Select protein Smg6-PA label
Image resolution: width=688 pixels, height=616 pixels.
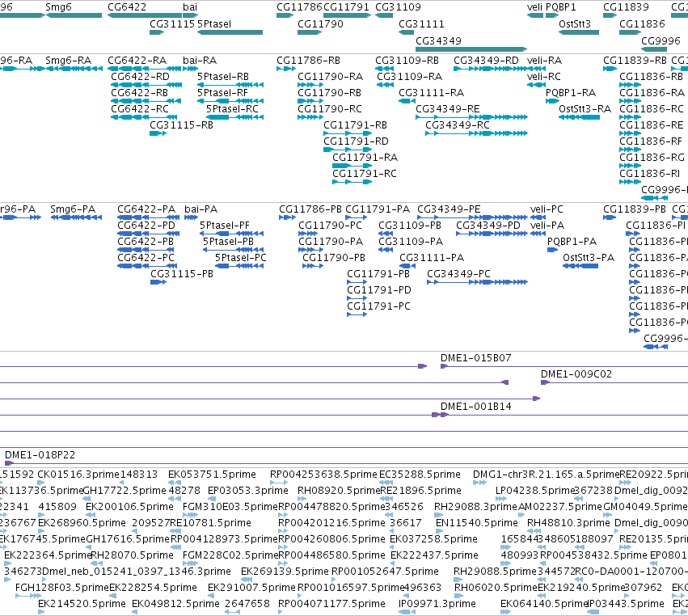pyautogui.click(x=73, y=209)
